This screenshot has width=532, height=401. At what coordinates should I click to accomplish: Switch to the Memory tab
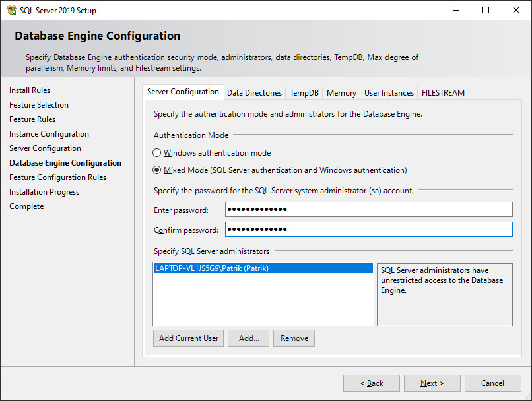click(x=341, y=93)
